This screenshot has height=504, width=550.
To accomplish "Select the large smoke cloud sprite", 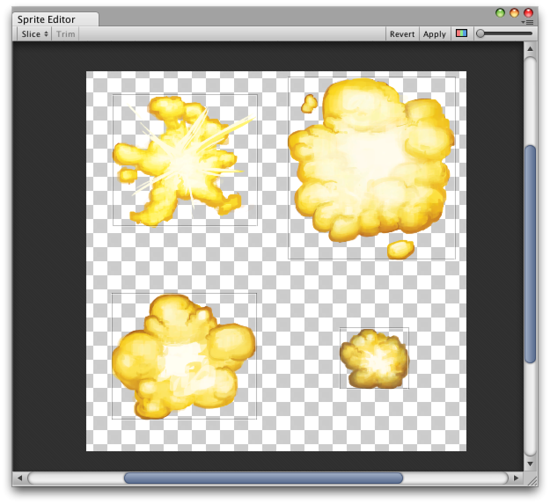I will (x=372, y=168).
